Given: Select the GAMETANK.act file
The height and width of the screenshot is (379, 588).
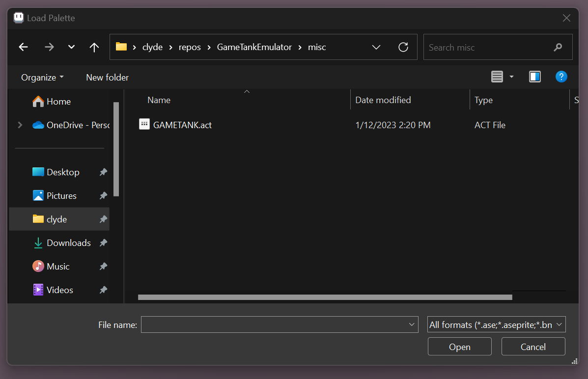Looking at the screenshot, I should 182,125.
